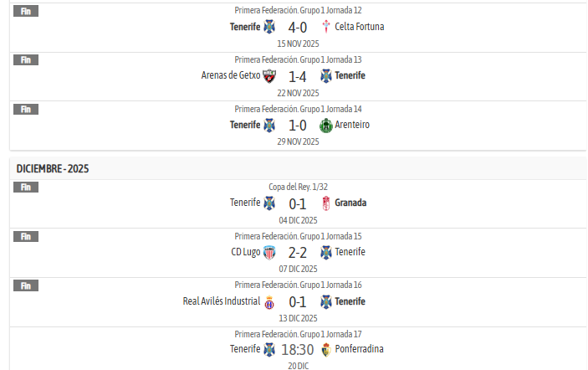Viewport: 588px width, 370px height.
Task: Click the Fin status badge for Jornada 13
Action: pos(26,60)
